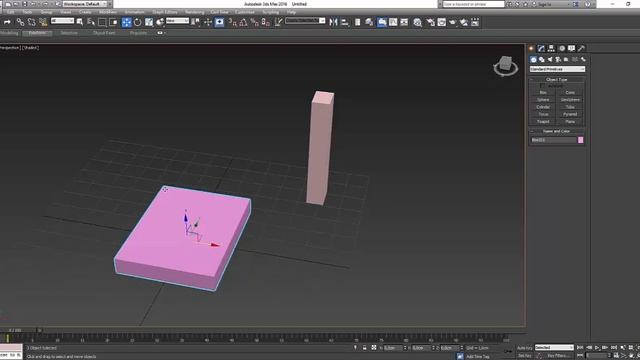Toggle Window/Crossing selection mode

click(x=113, y=22)
